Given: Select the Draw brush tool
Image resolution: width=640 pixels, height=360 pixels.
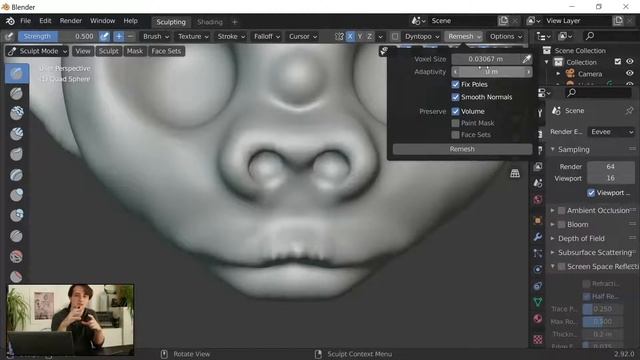Looking at the screenshot, I should 17,73.
